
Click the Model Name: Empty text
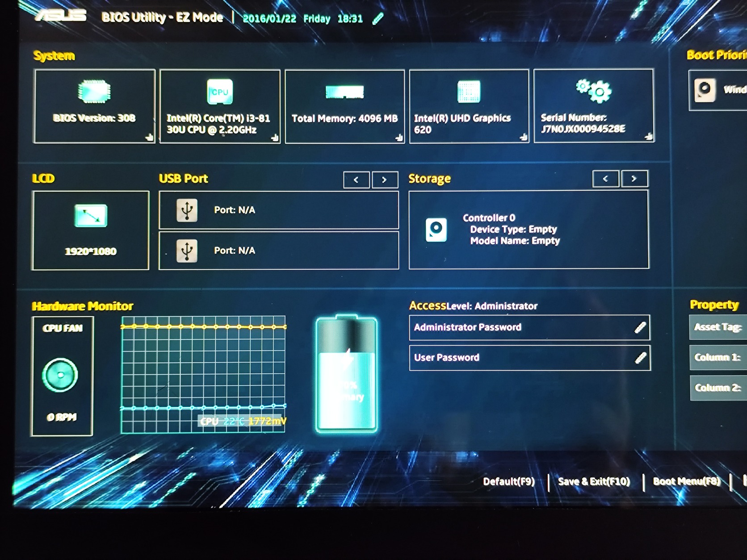515,241
